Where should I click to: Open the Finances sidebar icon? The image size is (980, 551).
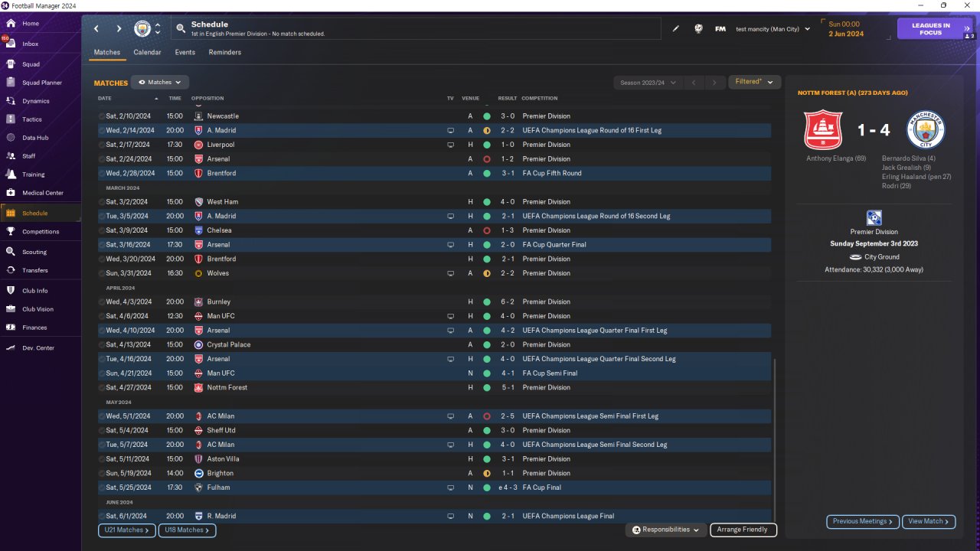tap(11, 328)
